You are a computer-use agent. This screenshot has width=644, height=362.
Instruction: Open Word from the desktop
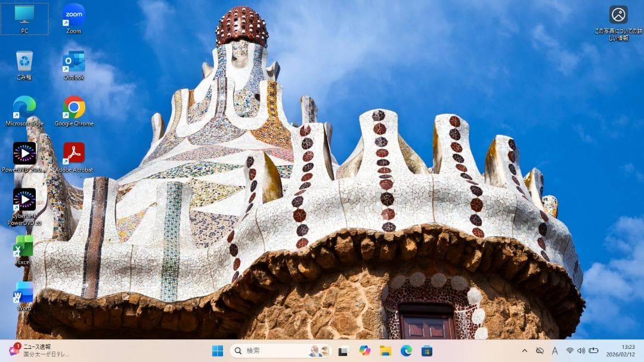23,295
